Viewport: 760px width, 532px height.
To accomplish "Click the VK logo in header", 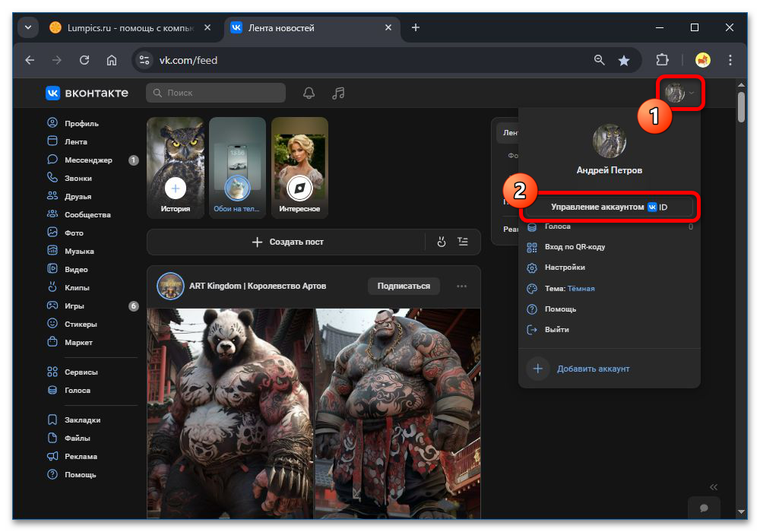I will (87, 93).
